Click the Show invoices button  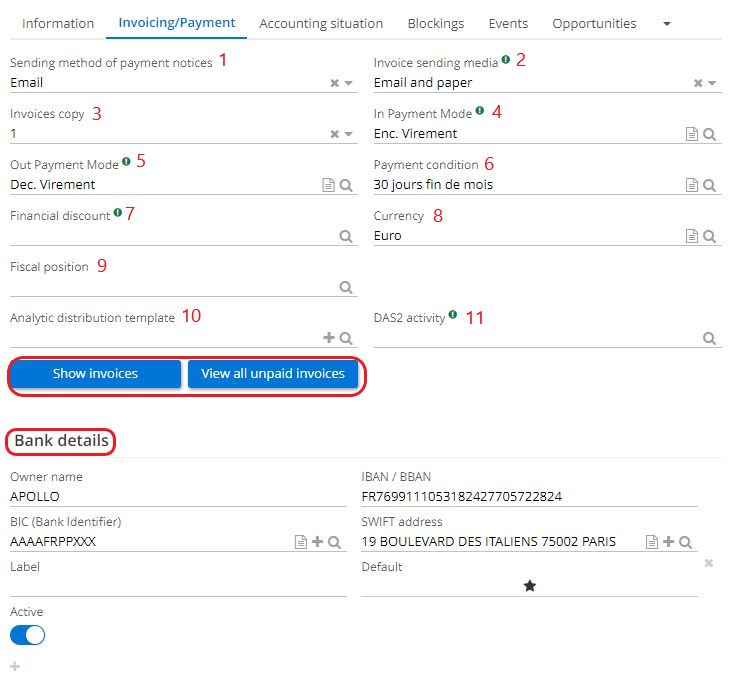95,374
